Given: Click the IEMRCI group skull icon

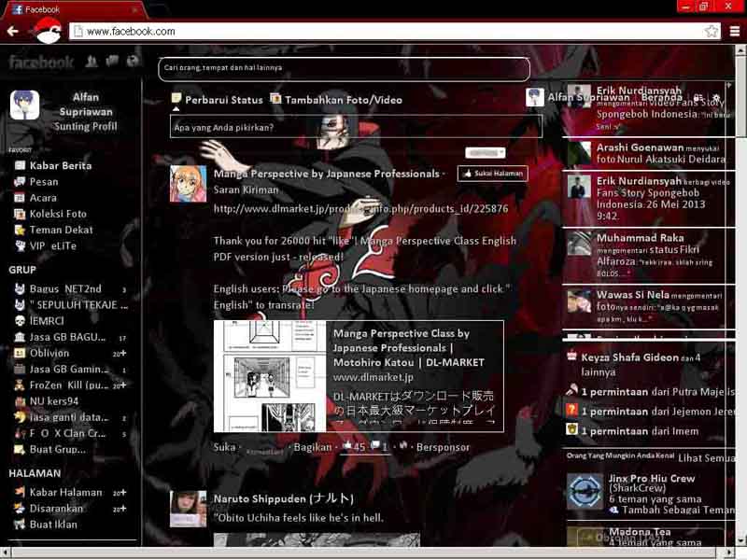Looking at the screenshot, I should point(21,320).
